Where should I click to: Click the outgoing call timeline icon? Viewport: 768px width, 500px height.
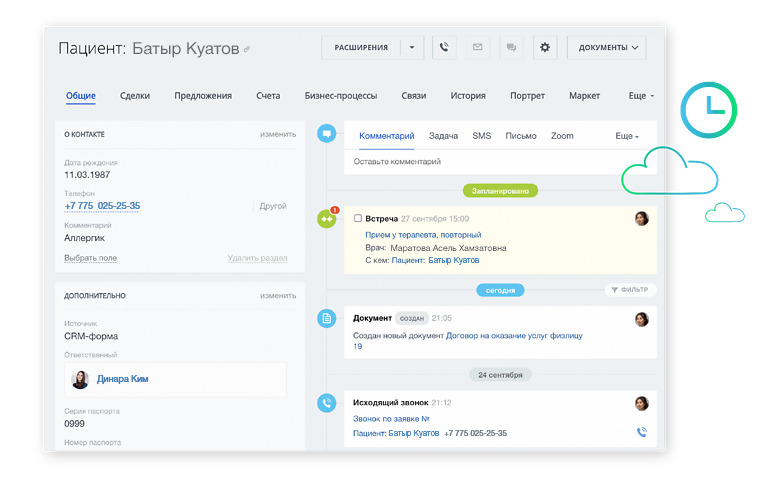coord(326,403)
